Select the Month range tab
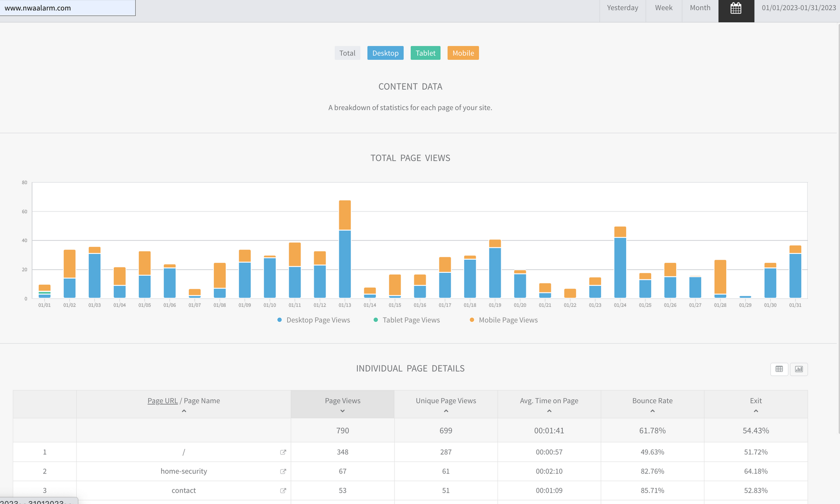This screenshot has width=840, height=504. click(700, 8)
